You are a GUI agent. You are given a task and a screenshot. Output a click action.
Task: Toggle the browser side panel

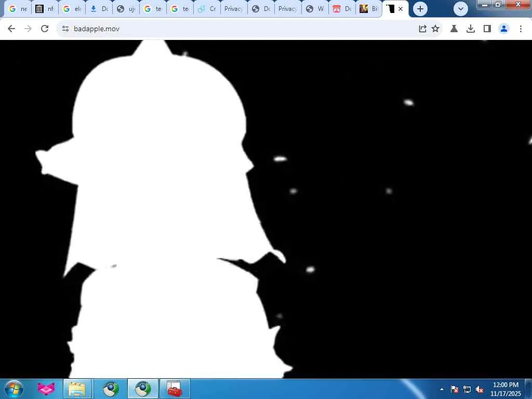tap(487, 29)
